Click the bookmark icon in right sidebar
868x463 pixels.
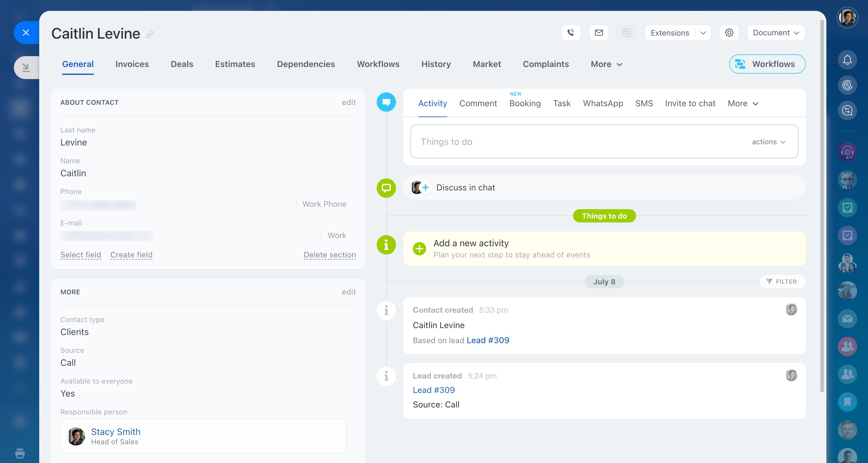(847, 402)
